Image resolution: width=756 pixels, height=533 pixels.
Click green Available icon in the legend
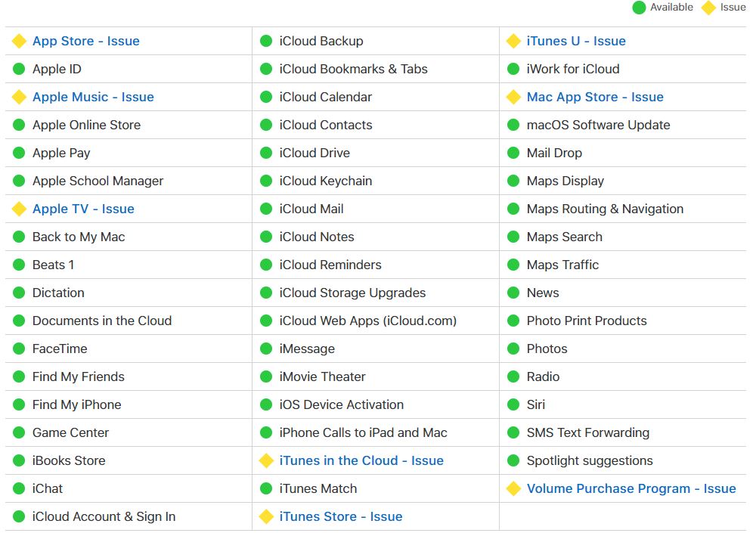639,8
